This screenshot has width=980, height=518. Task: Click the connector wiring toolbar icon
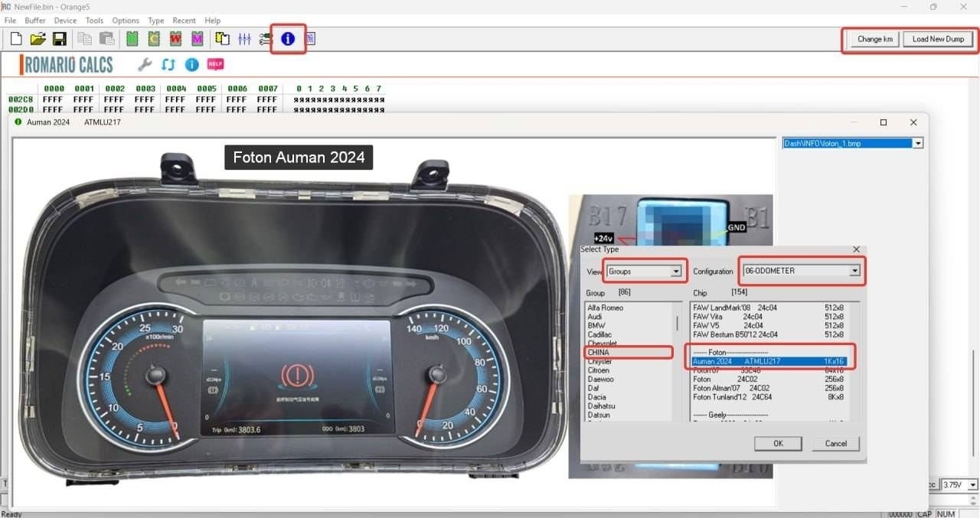(266, 39)
